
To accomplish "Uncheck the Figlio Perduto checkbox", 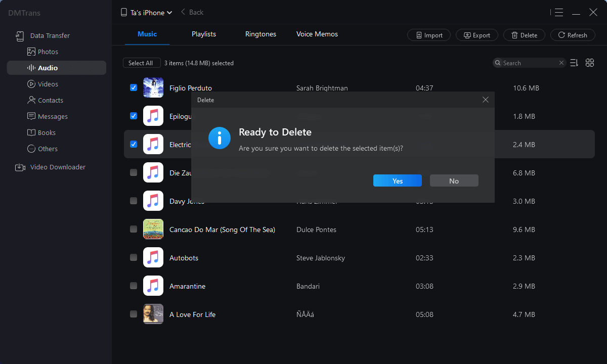I will (134, 87).
